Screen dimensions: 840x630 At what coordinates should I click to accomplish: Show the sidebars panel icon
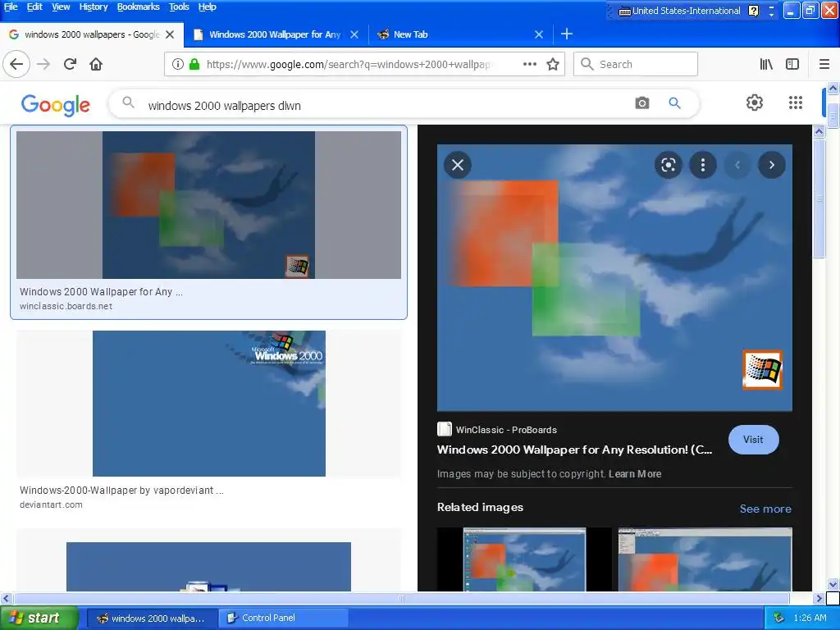pyautogui.click(x=792, y=64)
